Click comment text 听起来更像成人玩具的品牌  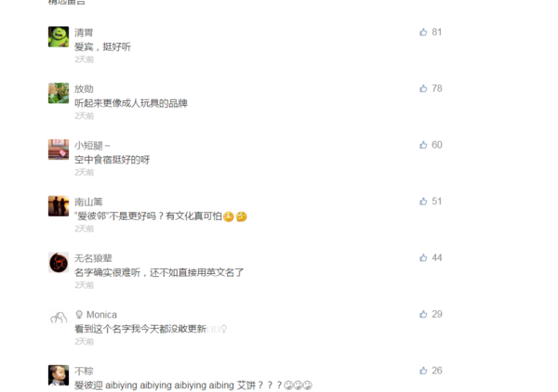pyautogui.click(x=130, y=103)
